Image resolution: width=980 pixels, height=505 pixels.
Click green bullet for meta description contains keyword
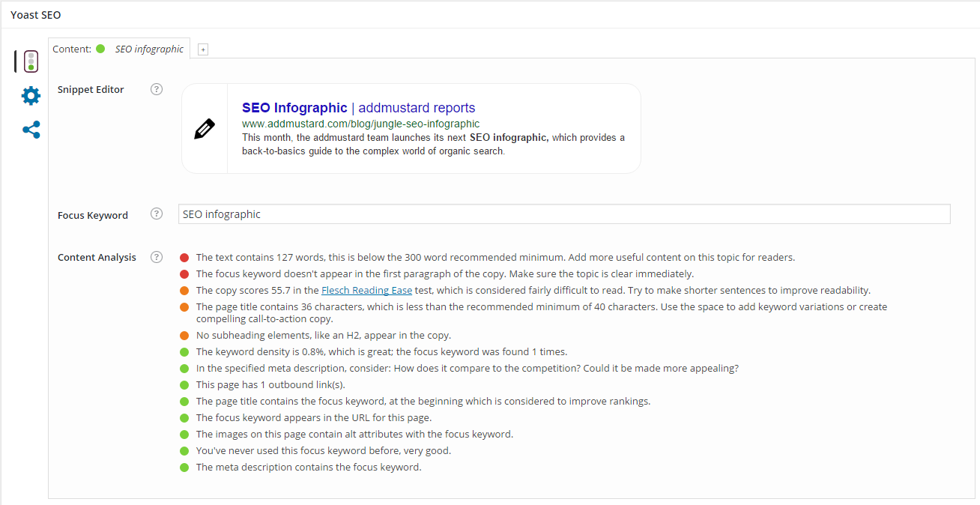point(184,468)
